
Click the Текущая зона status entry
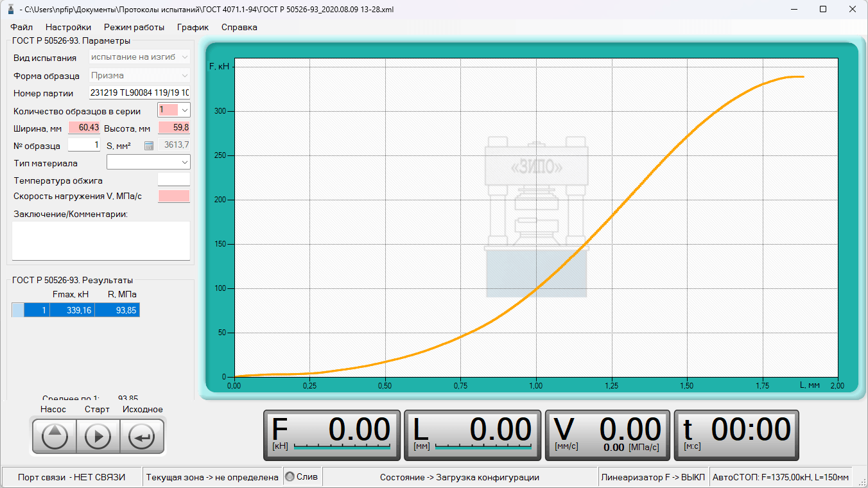tap(213, 477)
